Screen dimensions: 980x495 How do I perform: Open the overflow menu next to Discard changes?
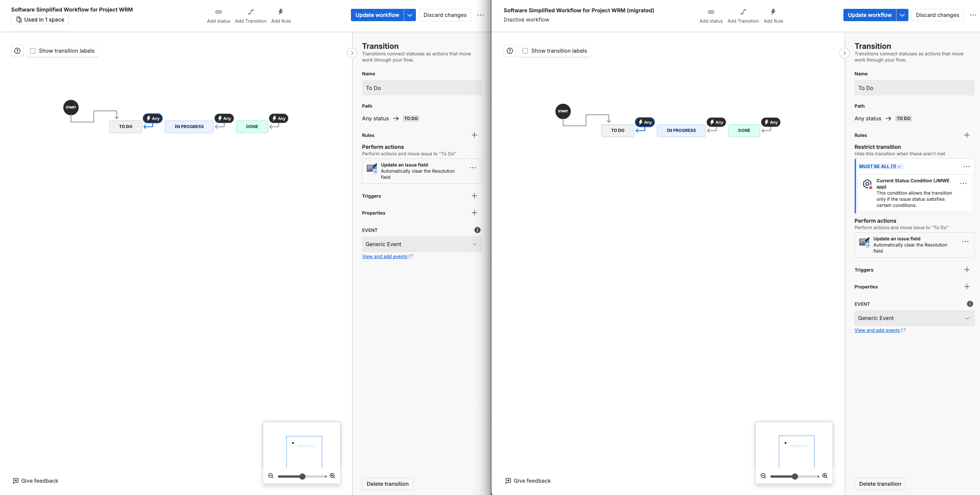[480, 15]
